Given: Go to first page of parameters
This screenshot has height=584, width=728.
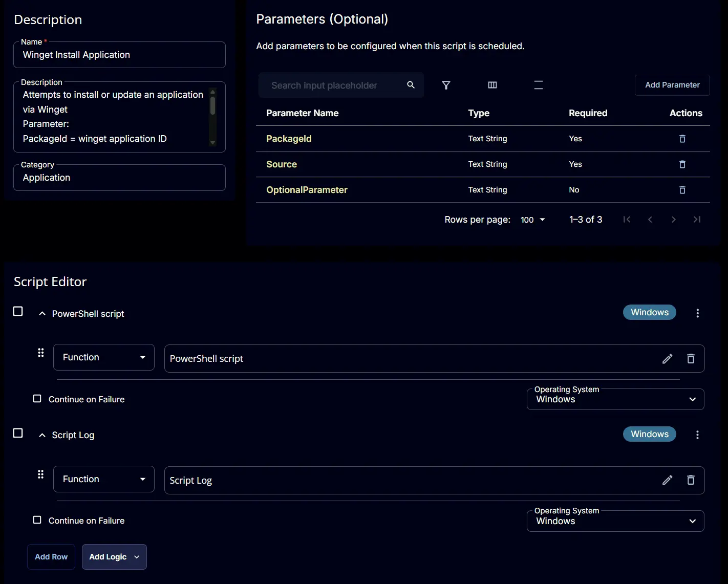Looking at the screenshot, I should point(627,220).
